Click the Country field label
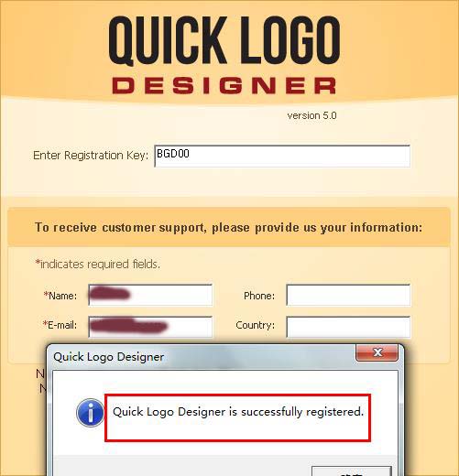Viewport: 459px width, 476px height. (255, 325)
